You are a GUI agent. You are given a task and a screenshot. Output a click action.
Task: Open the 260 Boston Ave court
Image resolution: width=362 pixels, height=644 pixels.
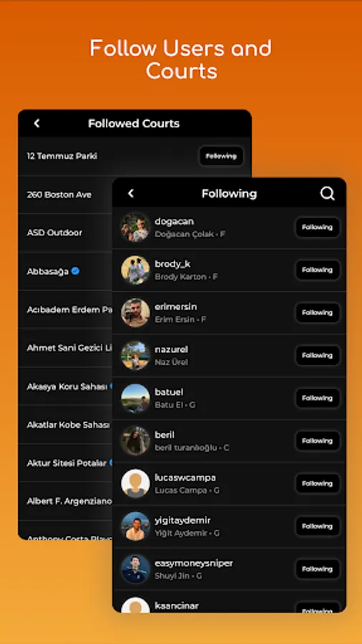65,195
